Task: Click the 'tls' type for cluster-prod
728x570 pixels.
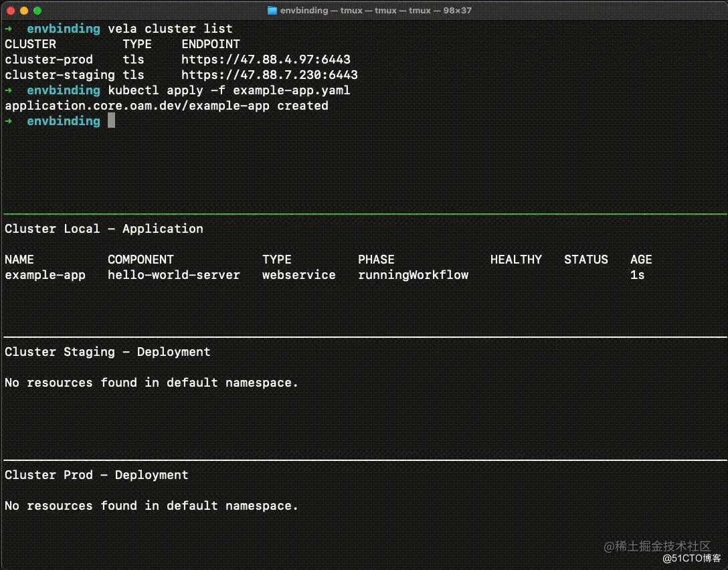Action: coord(133,60)
